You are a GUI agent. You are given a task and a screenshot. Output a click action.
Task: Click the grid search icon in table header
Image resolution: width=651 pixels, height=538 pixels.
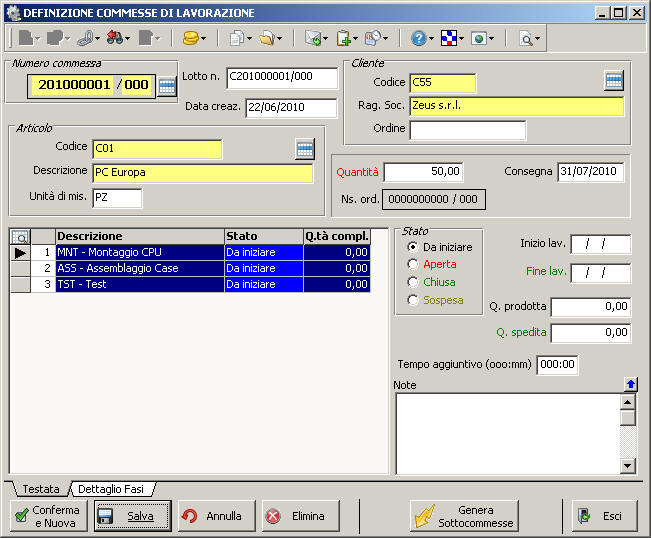point(20,237)
